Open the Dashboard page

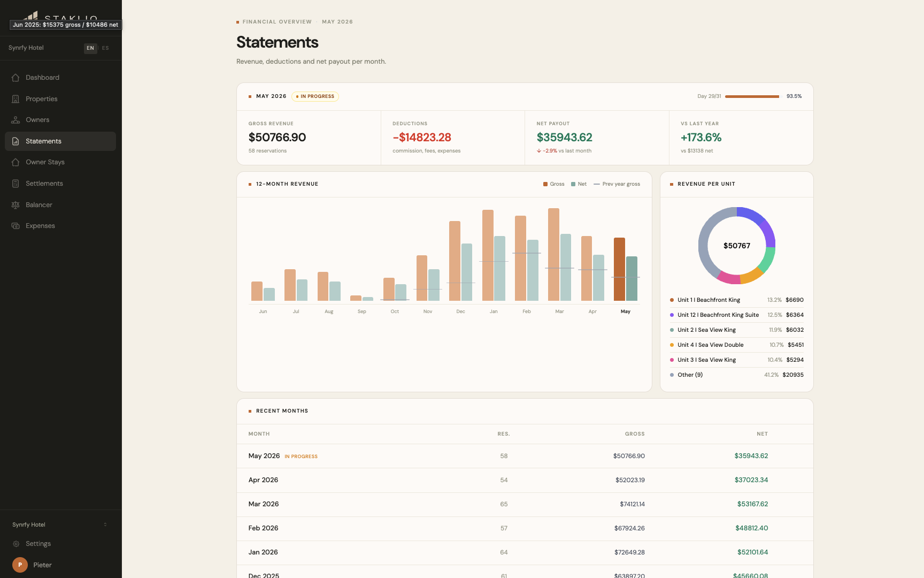[60, 78]
